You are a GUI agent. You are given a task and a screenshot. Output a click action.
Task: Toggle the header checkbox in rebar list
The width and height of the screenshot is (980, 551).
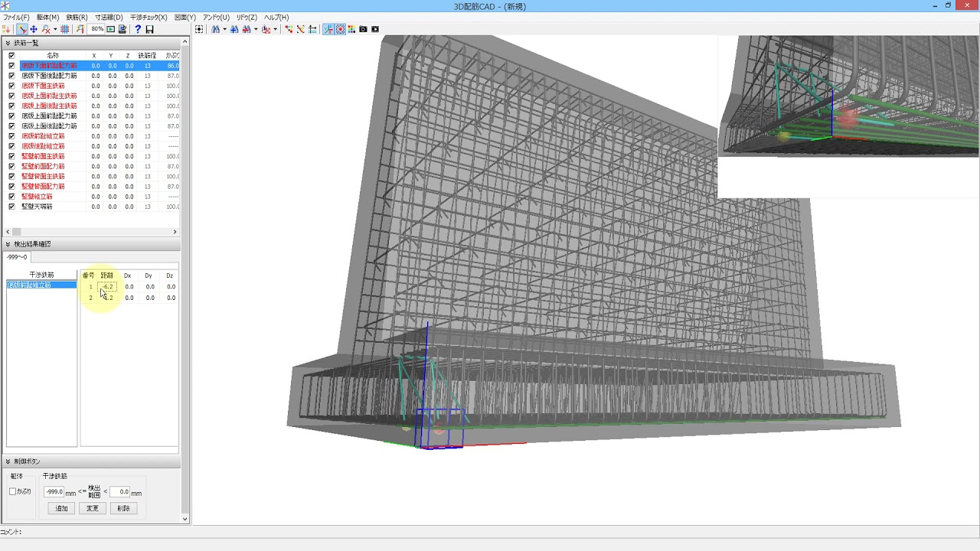pos(11,56)
